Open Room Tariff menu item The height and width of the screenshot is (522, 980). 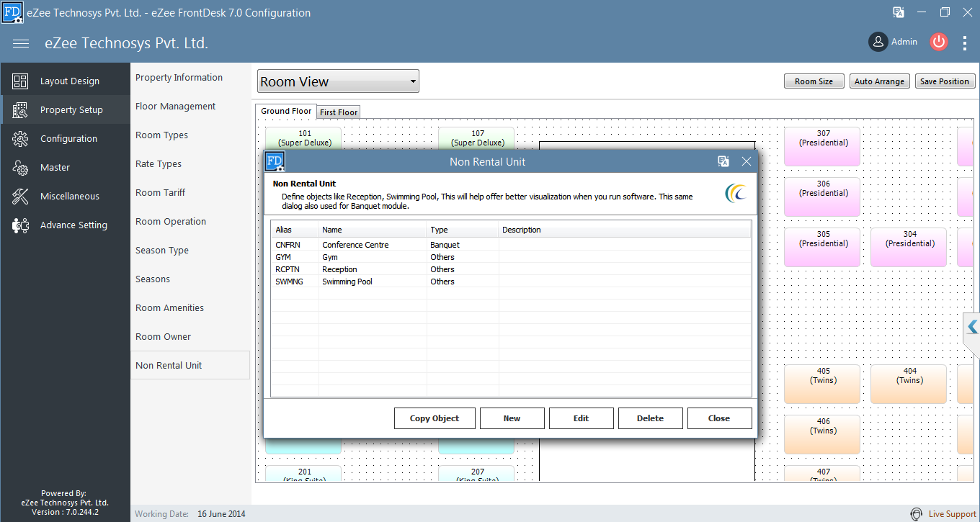click(160, 193)
